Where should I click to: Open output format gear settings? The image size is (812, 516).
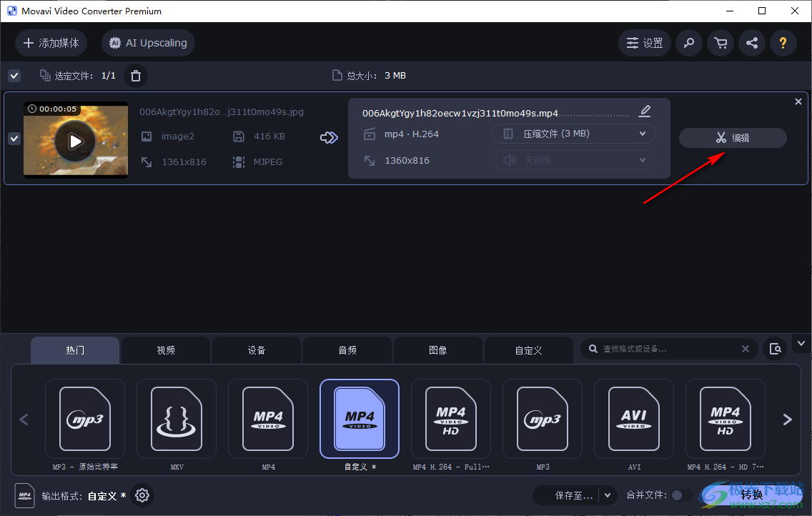pyautogui.click(x=142, y=495)
